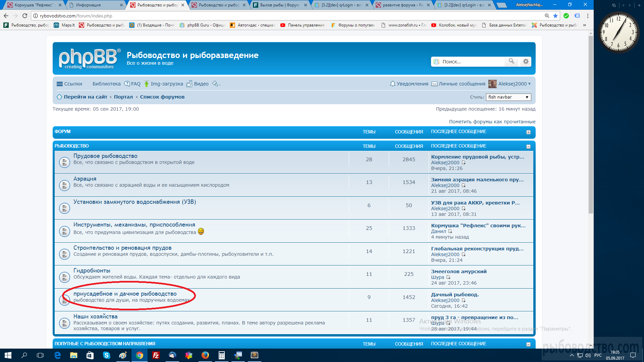Viewport: 644px width, 362px height.
Task: Collapse ПОПУТНЫЕ С РЫБОВОДСТВОМ НАПРАВЛЕНИЯ category
Action: pos(528,344)
